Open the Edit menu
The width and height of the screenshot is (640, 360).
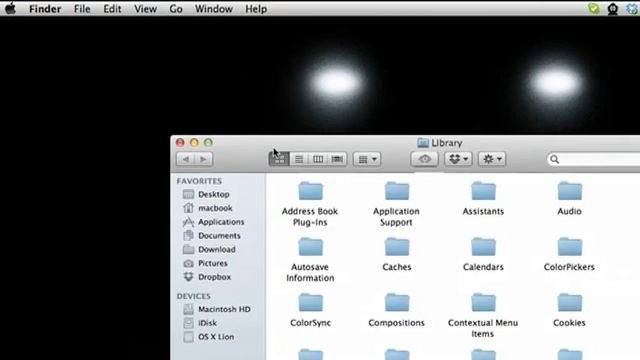[112, 9]
